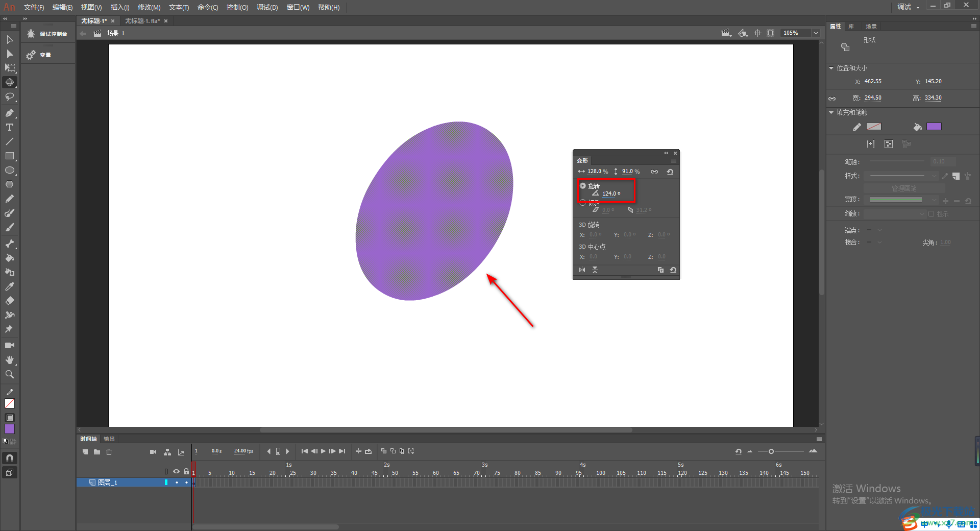Image resolution: width=980 pixels, height=531 pixels.
Task: Flip selection vertically in Transform panel
Action: click(x=595, y=270)
